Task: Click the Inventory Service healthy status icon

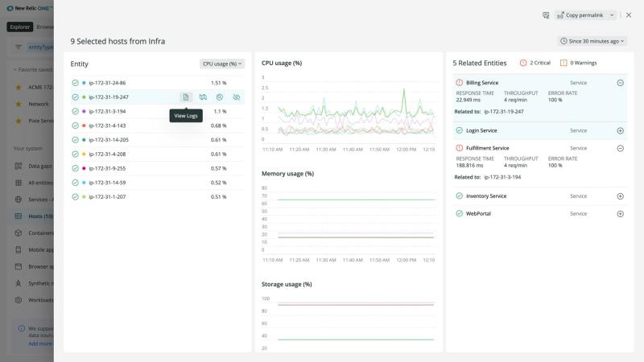Action: click(459, 195)
